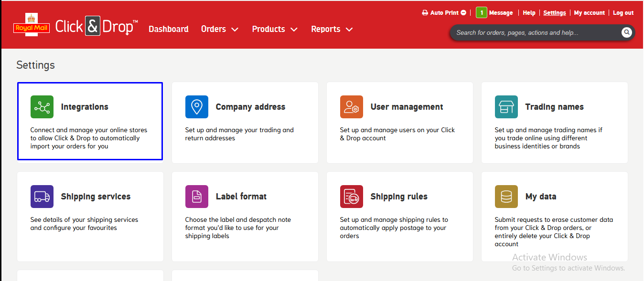
Task: Click the green Integrations icon
Action: [42, 107]
